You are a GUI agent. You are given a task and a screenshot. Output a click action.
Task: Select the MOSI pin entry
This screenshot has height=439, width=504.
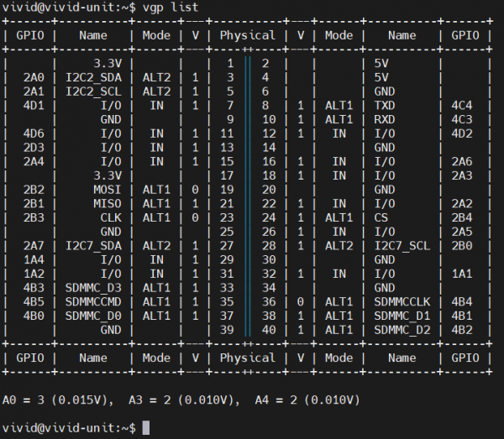(110, 189)
